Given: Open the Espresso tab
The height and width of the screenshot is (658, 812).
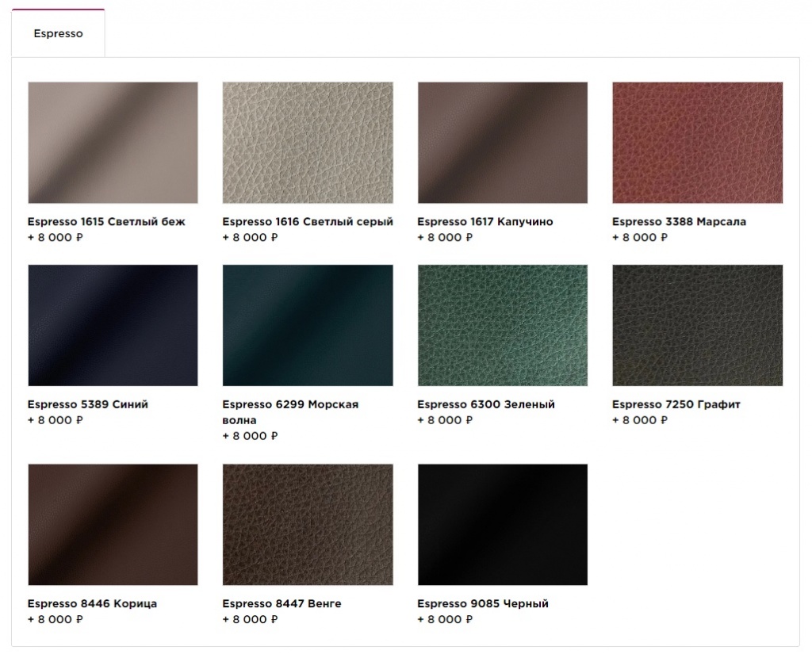Looking at the screenshot, I should [58, 33].
